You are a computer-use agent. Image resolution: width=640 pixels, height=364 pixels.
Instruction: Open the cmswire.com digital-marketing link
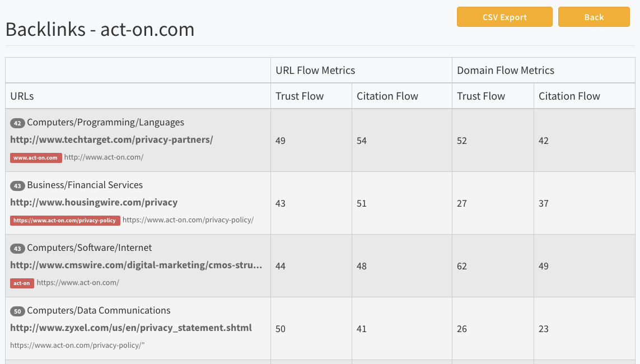click(136, 265)
